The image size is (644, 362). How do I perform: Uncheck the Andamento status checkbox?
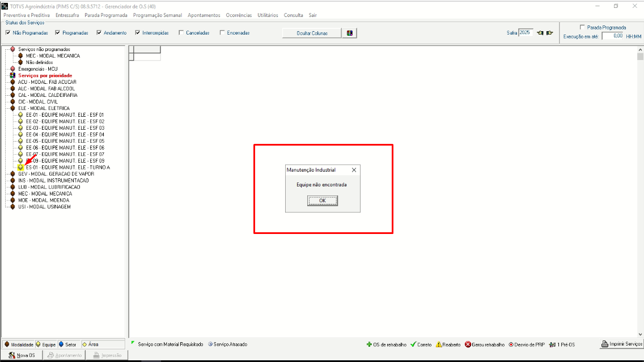99,32
